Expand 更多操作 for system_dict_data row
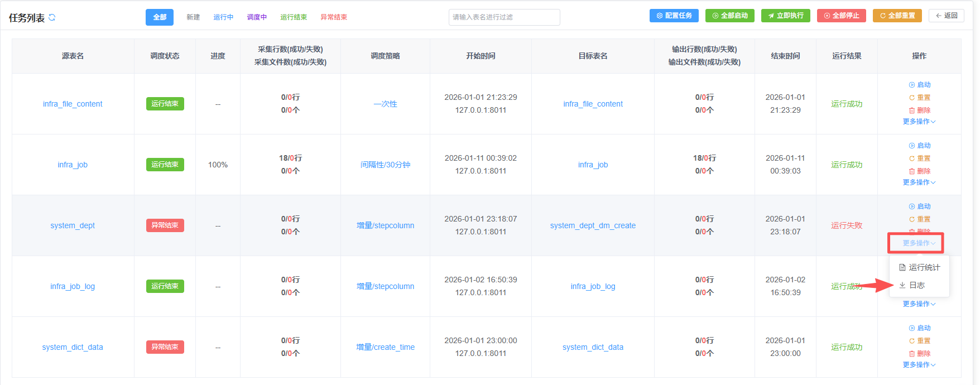The width and height of the screenshot is (980, 385). tap(919, 365)
